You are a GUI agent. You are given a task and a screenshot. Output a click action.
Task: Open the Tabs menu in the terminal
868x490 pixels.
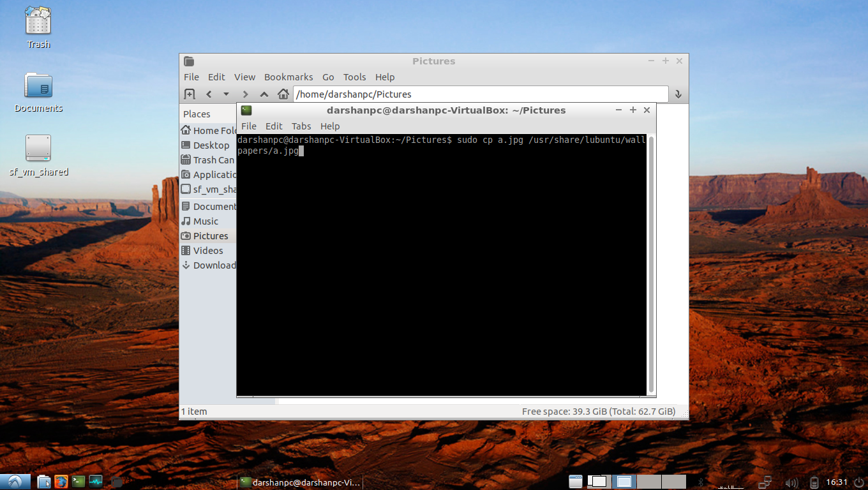point(301,126)
